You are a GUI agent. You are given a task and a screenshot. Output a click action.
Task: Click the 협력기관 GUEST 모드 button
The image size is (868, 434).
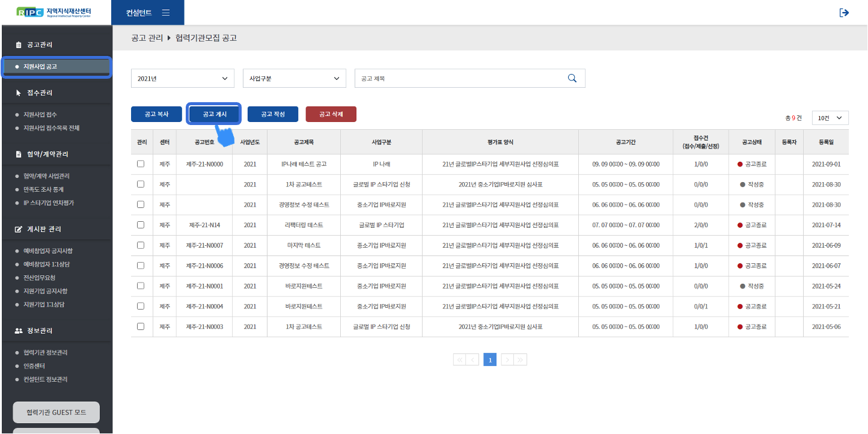pyautogui.click(x=56, y=412)
